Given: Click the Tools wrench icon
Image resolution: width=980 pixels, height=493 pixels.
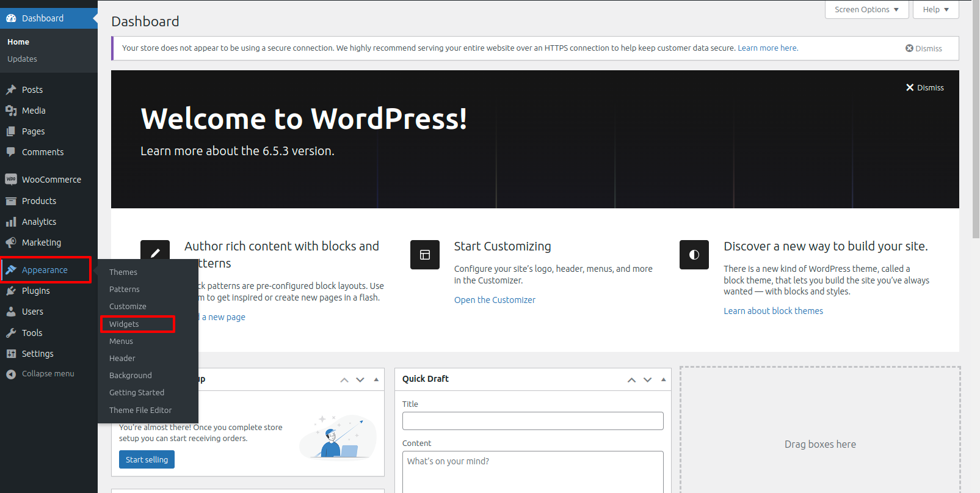Looking at the screenshot, I should click(11, 333).
